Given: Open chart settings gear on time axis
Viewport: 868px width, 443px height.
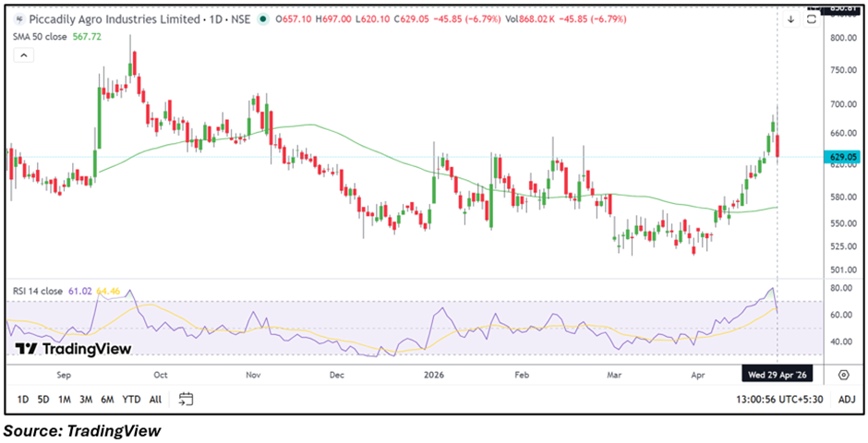Looking at the screenshot, I should [x=844, y=375].
